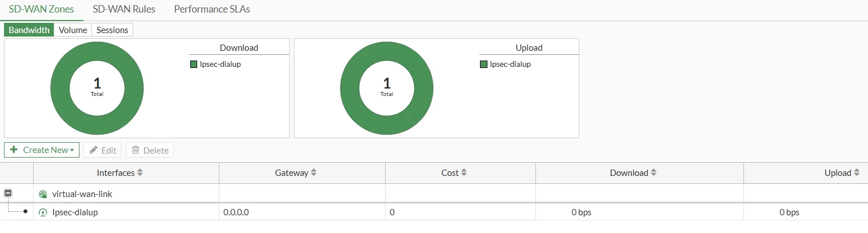The width and height of the screenshot is (868, 233).
Task: Switch charts to Sessions view
Action: [112, 30]
